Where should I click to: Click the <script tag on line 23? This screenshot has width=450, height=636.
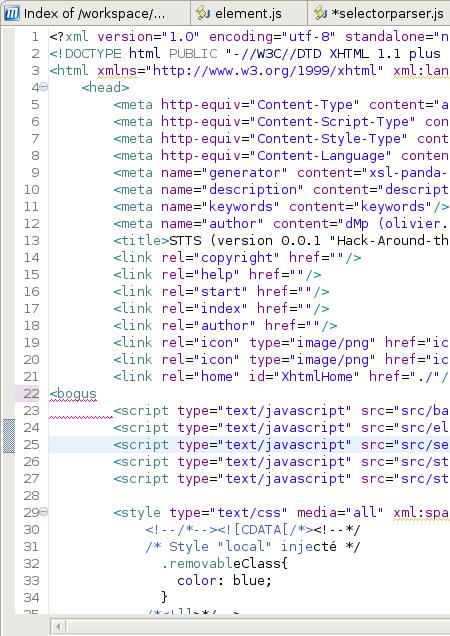141,412
